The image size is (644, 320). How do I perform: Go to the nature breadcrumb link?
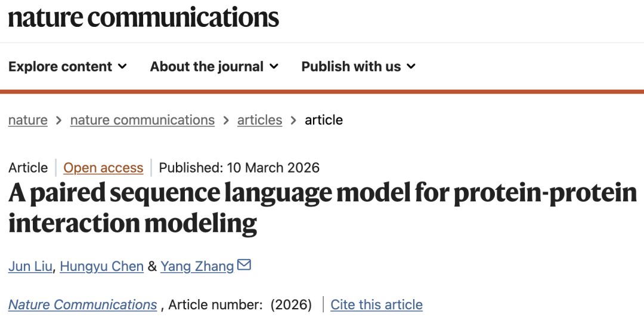click(28, 120)
